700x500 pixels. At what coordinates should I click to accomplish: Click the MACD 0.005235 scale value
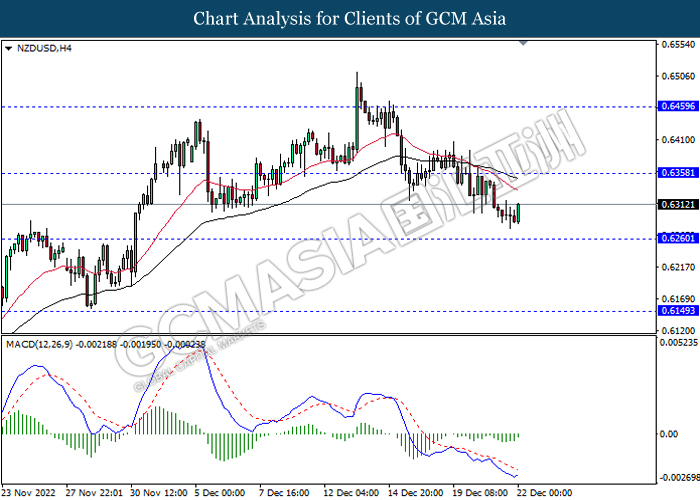point(679,343)
